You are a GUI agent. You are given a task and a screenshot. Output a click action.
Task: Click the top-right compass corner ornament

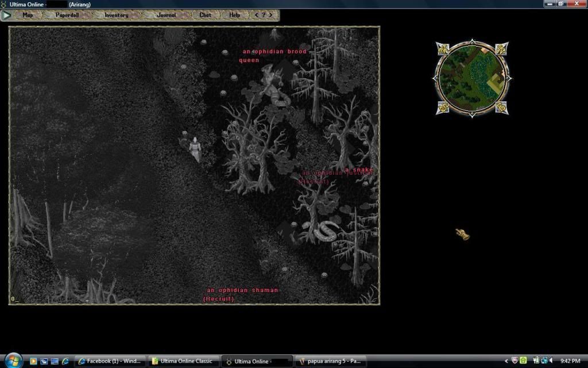point(501,49)
